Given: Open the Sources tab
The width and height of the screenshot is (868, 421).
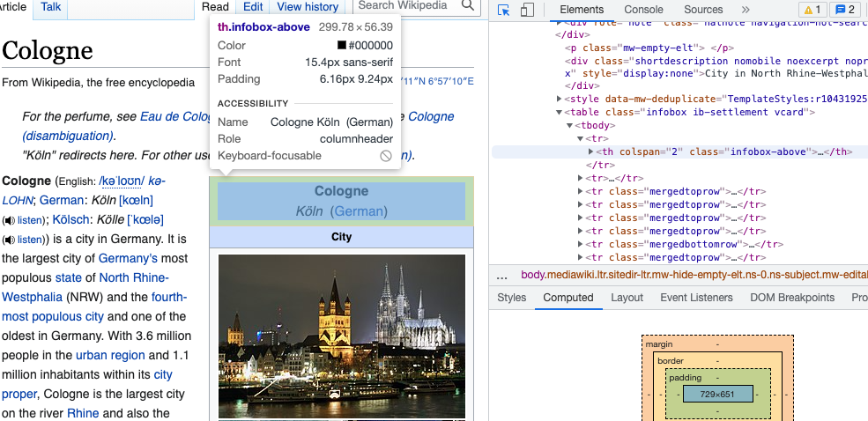Looking at the screenshot, I should 703,10.
